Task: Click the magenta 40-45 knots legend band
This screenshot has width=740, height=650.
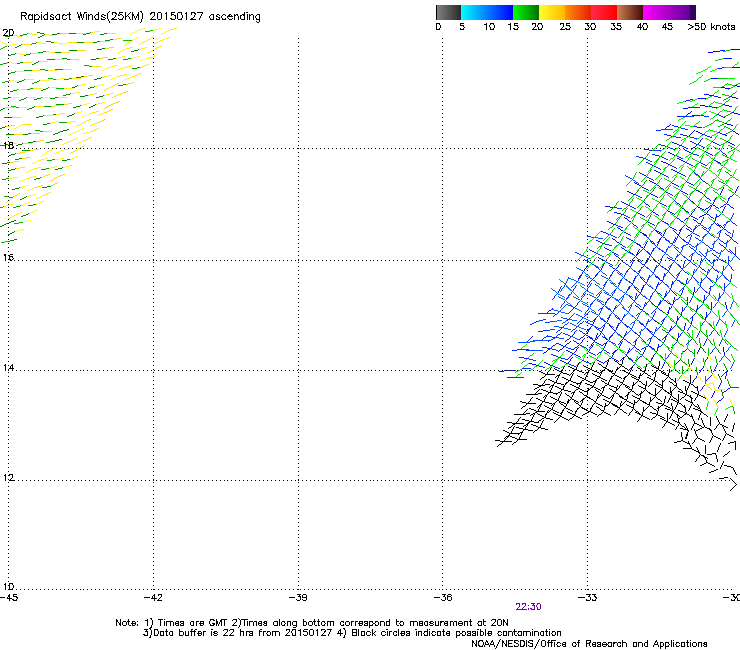Action: pyautogui.click(x=656, y=12)
